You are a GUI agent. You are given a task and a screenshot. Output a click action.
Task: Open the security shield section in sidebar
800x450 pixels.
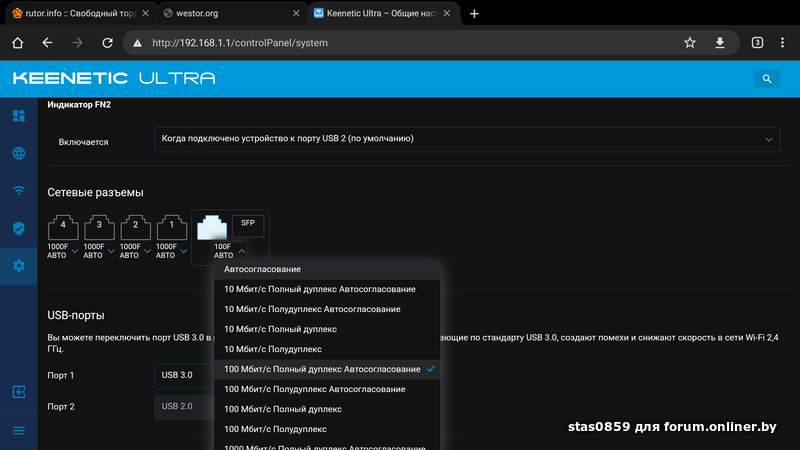[x=18, y=228]
